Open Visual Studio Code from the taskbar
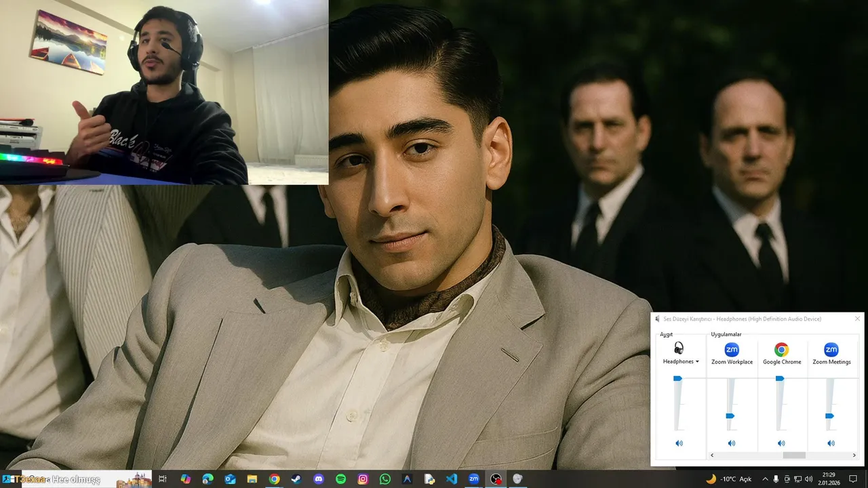The image size is (868, 488). (x=452, y=479)
